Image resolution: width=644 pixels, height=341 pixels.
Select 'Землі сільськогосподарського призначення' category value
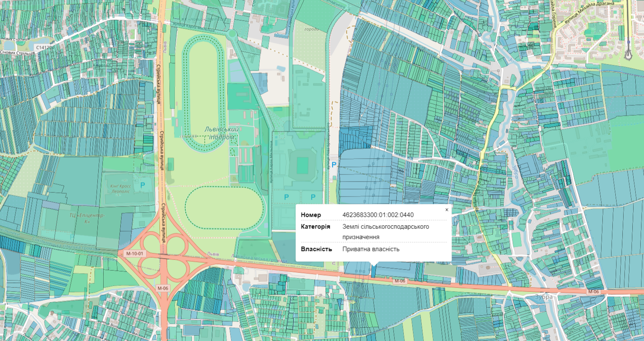pyautogui.click(x=385, y=232)
